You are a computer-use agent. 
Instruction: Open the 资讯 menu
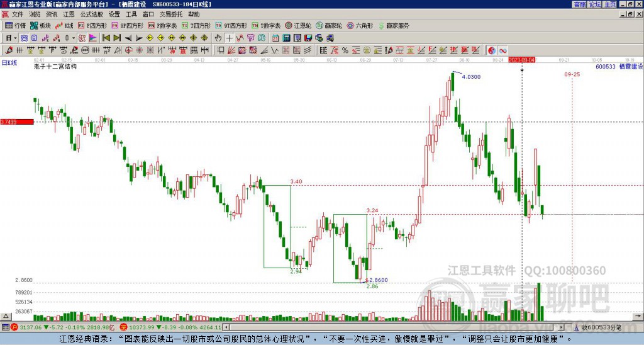pos(52,14)
